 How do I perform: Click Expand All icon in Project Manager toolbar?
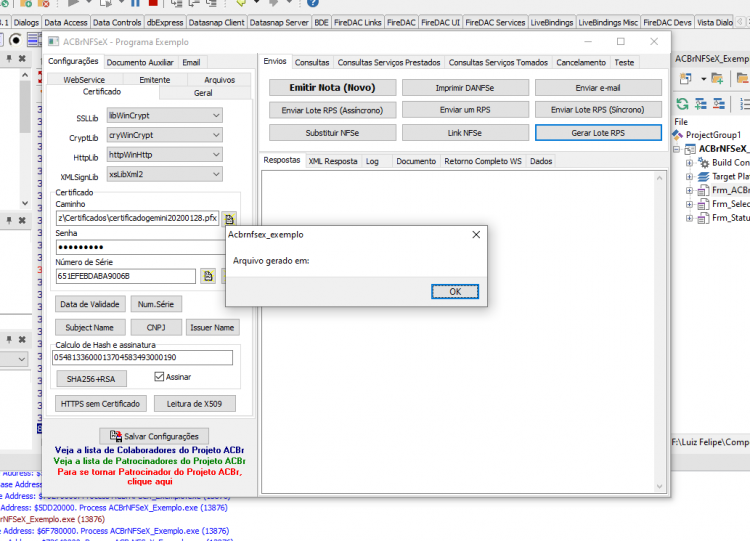coord(701,103)
